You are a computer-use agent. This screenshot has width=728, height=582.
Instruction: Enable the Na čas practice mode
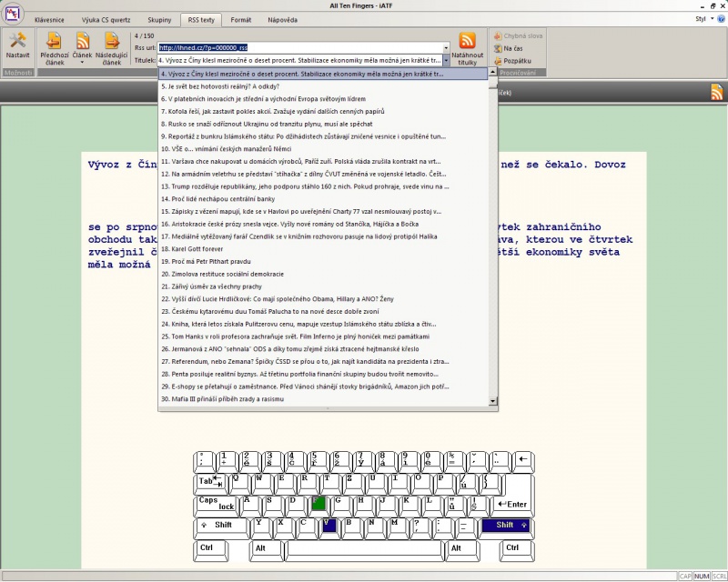pos(511,48)
